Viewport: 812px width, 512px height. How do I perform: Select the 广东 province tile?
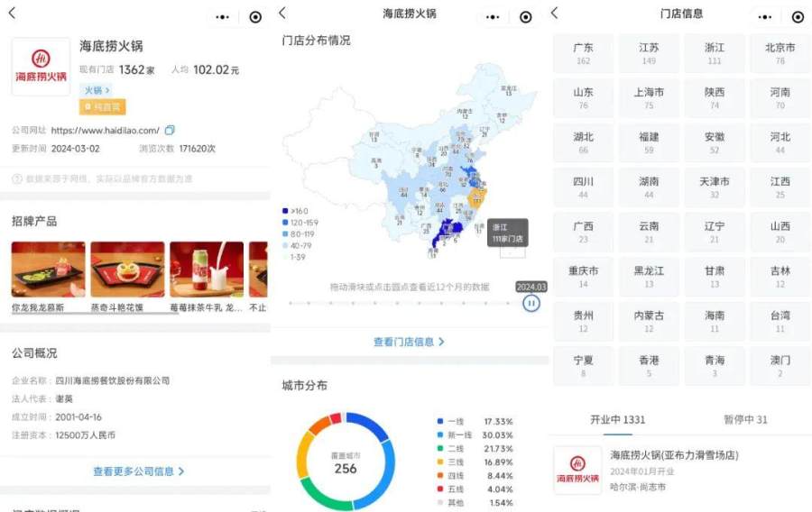[584, 53]
